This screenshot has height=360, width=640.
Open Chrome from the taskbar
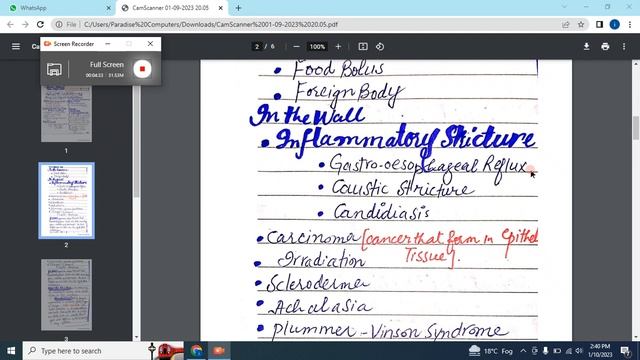196,351
